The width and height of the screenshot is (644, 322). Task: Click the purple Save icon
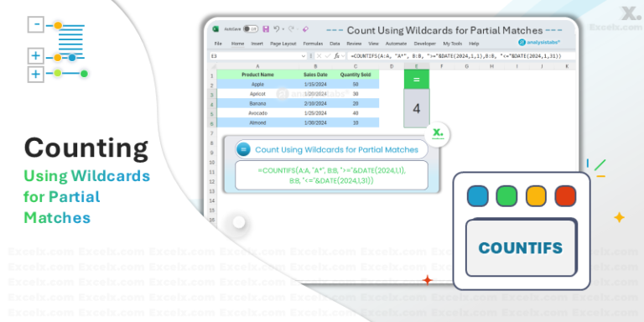266,29
